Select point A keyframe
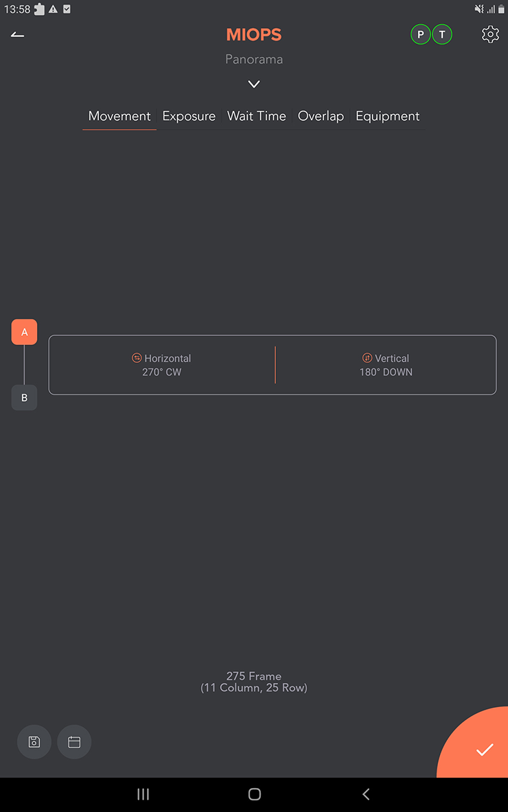Viewport: 508px width, 812px height. pos(24,332)
